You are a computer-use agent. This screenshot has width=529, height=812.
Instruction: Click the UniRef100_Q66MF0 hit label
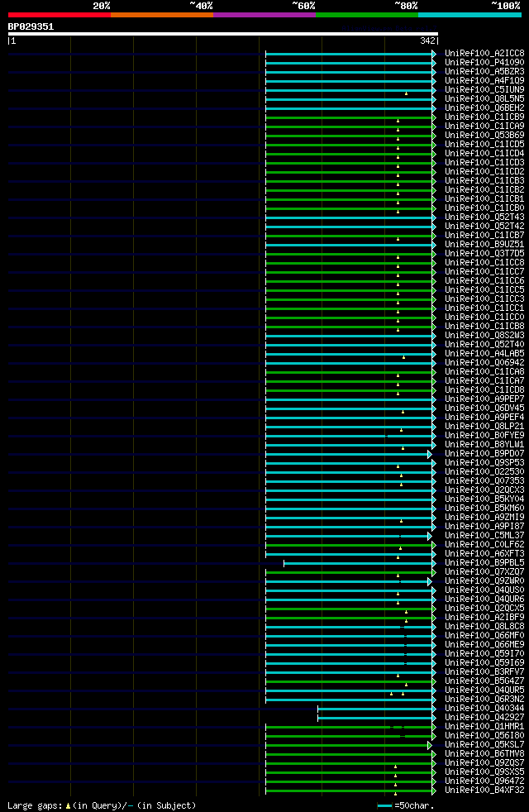[x=484, y=635]
